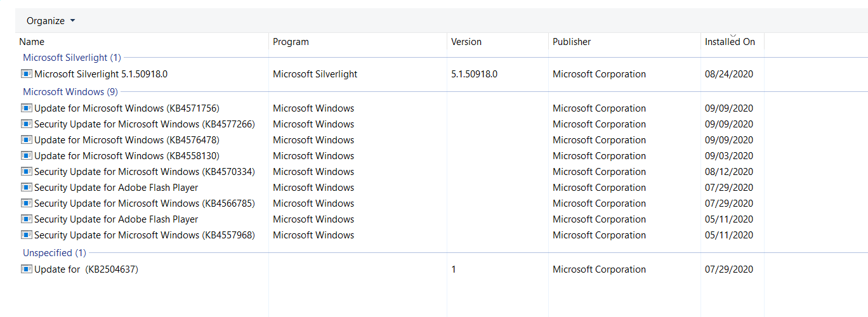Click the icon of security update KB4557968

27,235
